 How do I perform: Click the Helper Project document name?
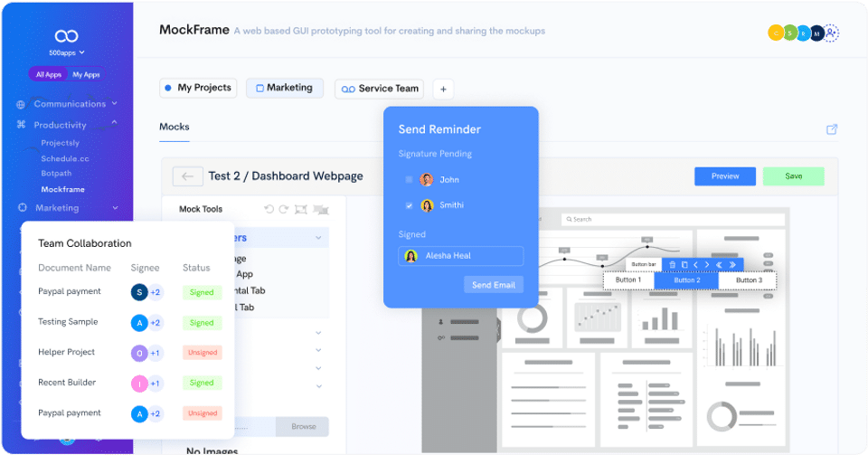[x=66, y=352]
